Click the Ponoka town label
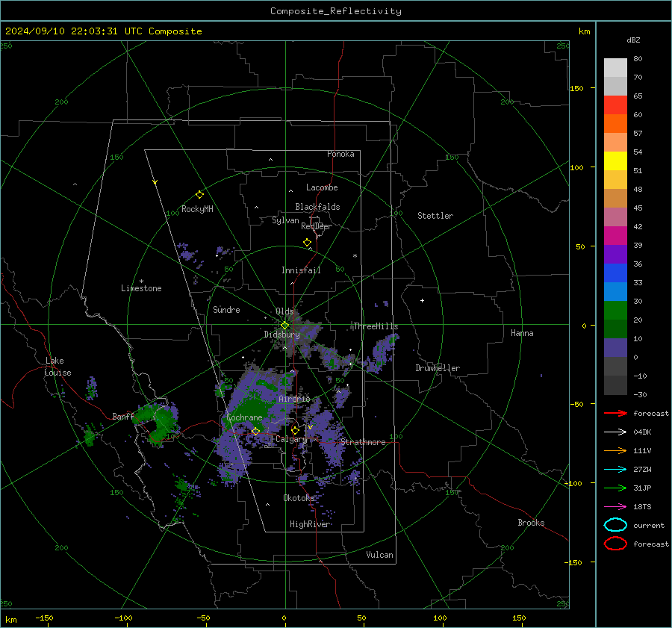 tap(340, 154)
